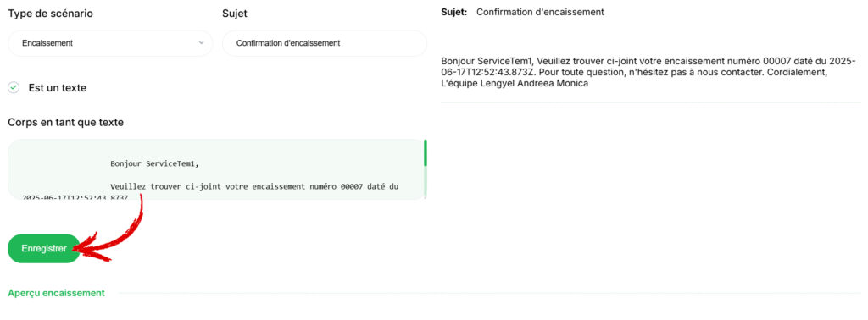The height and width of the screenshot is (320, 868).
Task: Click the Corps en tant que texte label
Action: tap(66, 123)
